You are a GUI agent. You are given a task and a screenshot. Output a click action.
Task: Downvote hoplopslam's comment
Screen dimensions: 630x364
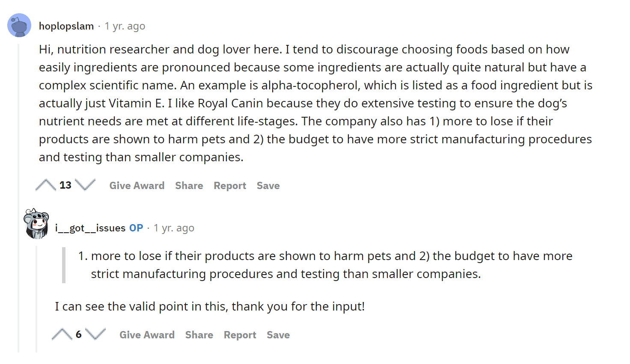pyautogui.click(x=85, y=185)
